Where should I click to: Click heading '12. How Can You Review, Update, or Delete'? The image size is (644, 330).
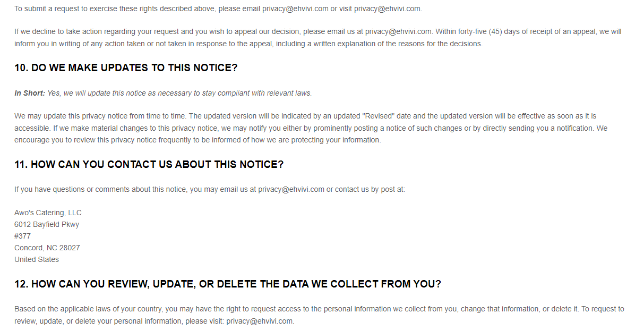(228, 284)
